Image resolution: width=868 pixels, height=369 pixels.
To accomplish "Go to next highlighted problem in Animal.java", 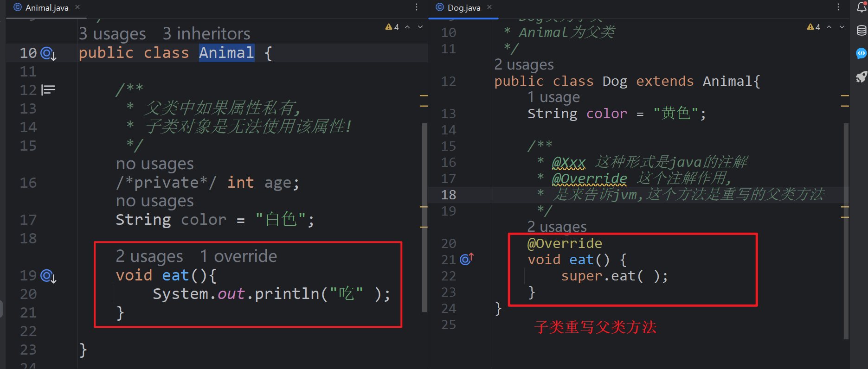I will tap(420, 27).
